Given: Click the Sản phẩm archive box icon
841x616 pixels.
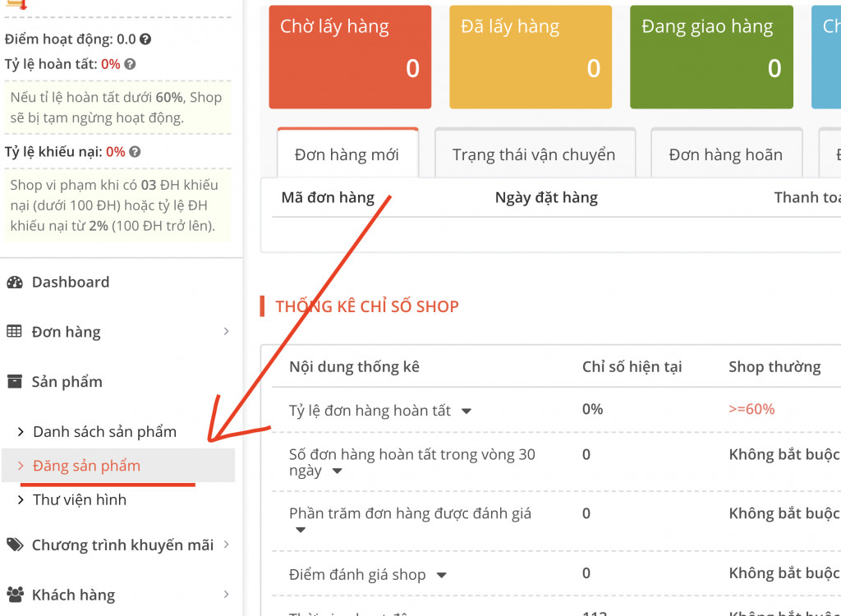Looking at the screenshot, I should (x=15, y=382).
